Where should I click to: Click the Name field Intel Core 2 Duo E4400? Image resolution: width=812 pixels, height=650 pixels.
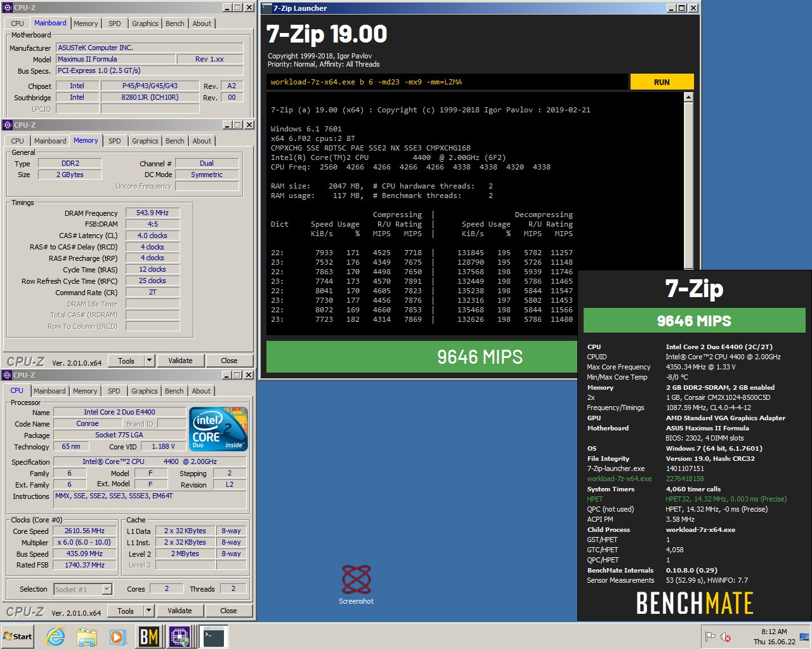[119, 412]
